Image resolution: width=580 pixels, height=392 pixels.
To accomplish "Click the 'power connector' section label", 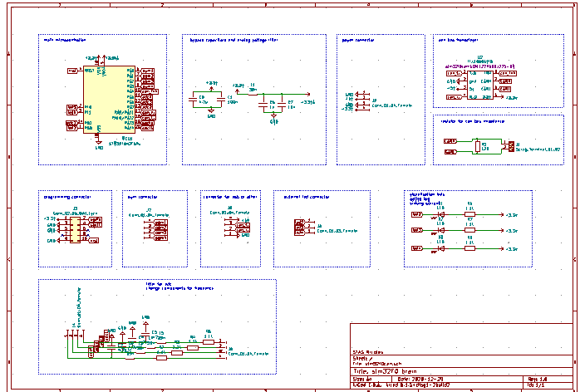I will (x=358, y=40).
